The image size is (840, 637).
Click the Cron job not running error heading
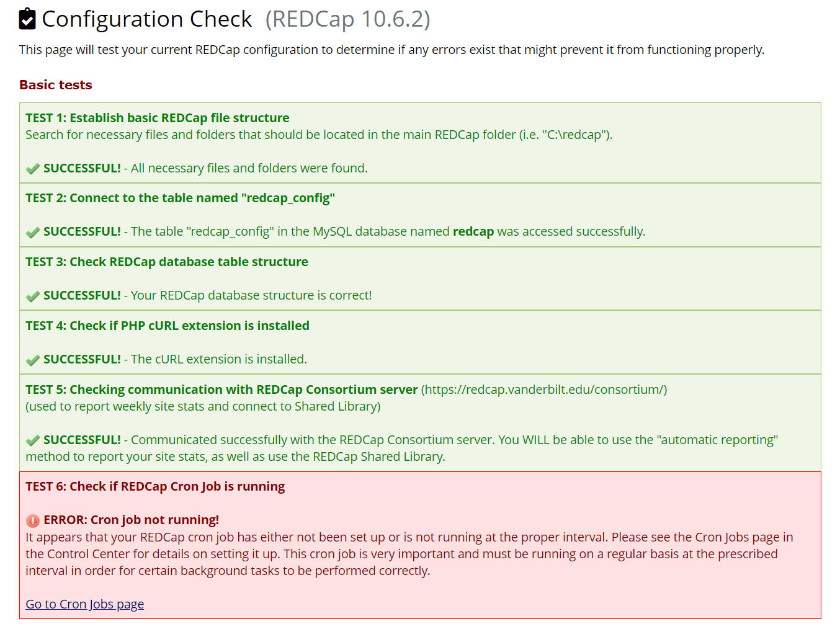point(131,520)
